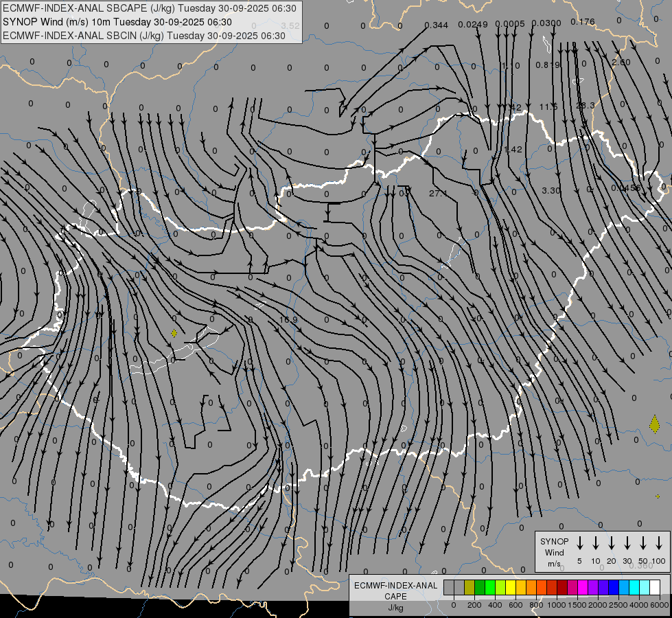Click the CAPE value 3.30
672x618 pixels.
pos(551,190)
